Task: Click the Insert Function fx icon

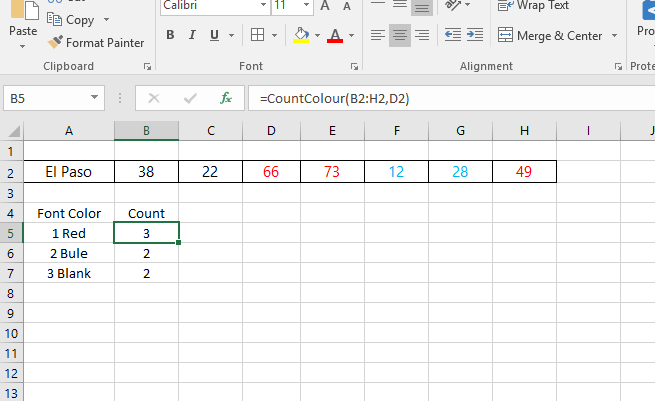Action: click(x=226, y=98)
